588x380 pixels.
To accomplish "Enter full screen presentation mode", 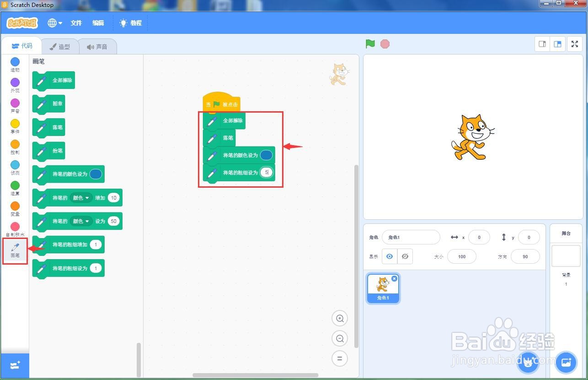I will click(x=575, y=44).
